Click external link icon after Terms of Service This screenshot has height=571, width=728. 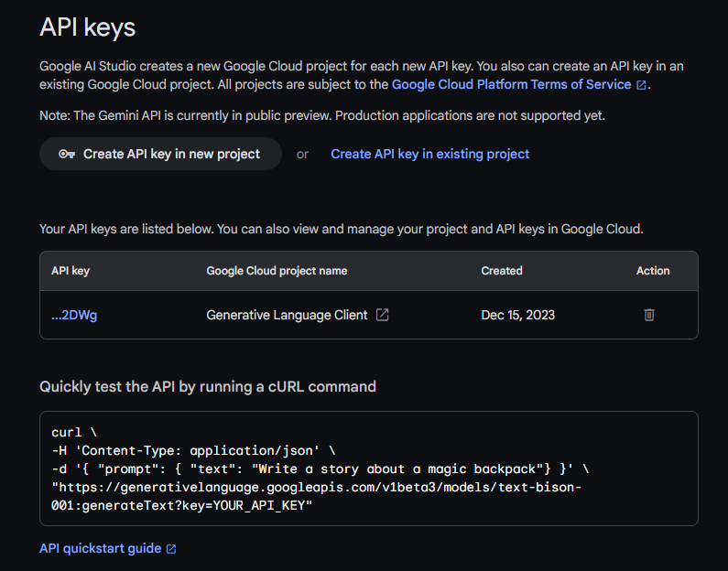point(641,85)
